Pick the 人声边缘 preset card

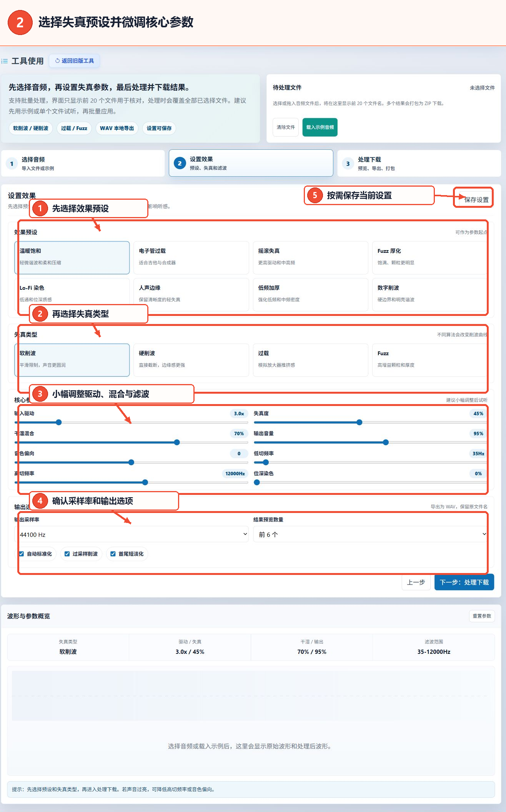(x=191, y=294)
